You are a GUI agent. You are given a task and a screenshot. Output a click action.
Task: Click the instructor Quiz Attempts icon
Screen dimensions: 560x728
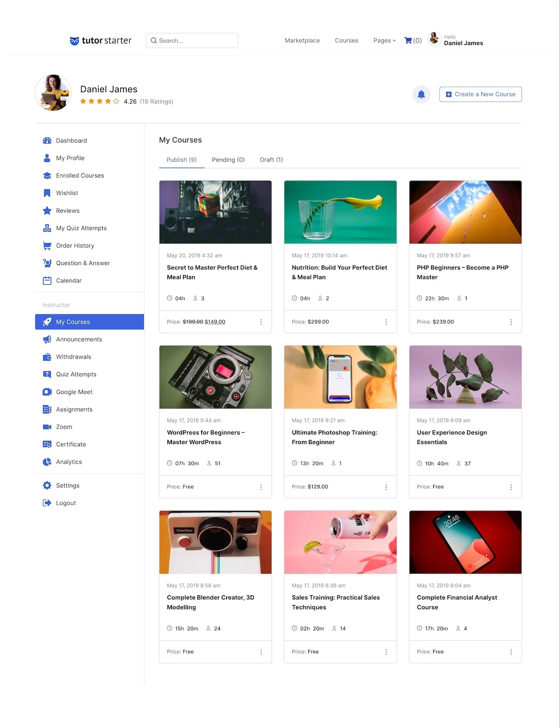click(x=47, y=374)
